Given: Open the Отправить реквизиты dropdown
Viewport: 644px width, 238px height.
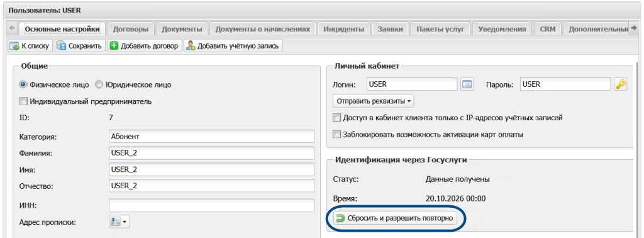Looking at the screenshot, I should click(x=374, y=101).
